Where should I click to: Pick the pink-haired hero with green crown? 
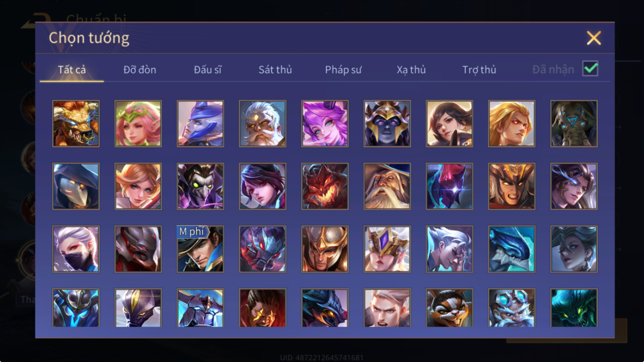pos(138,124)
